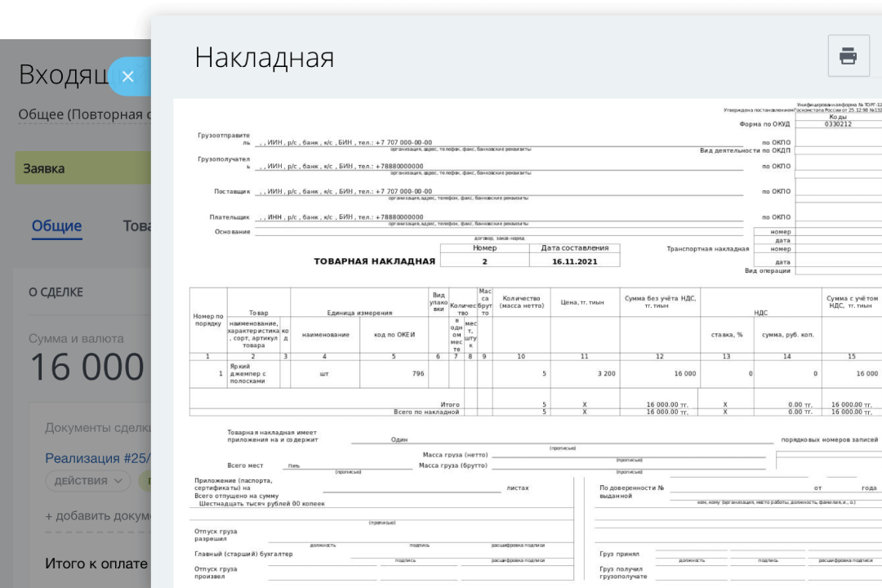Click the date 16.11.2021 in the document
The image size is (882, 588).
[575, 261]
